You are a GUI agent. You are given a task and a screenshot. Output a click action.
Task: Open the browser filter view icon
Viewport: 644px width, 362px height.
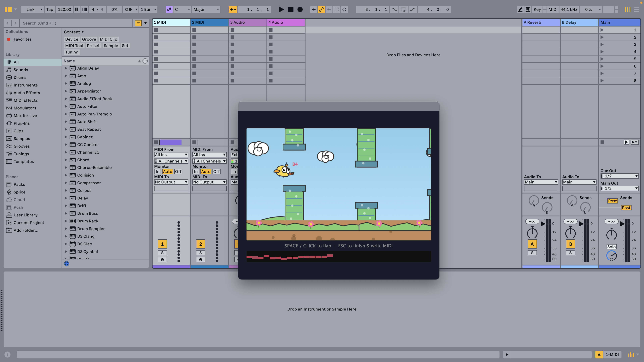click(x=138, y=23)
